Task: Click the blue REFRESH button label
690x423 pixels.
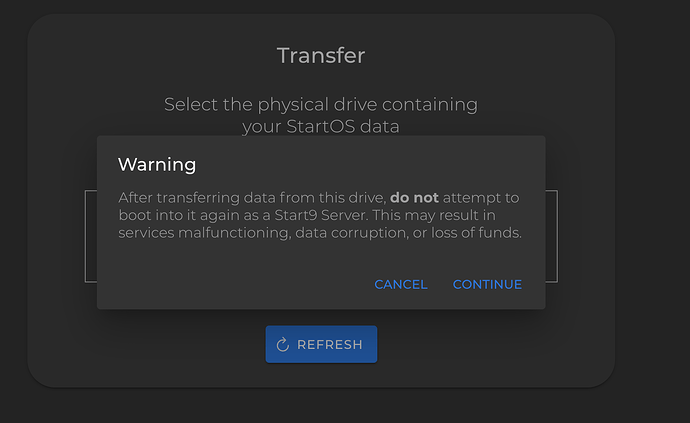Action: point(330,344)
